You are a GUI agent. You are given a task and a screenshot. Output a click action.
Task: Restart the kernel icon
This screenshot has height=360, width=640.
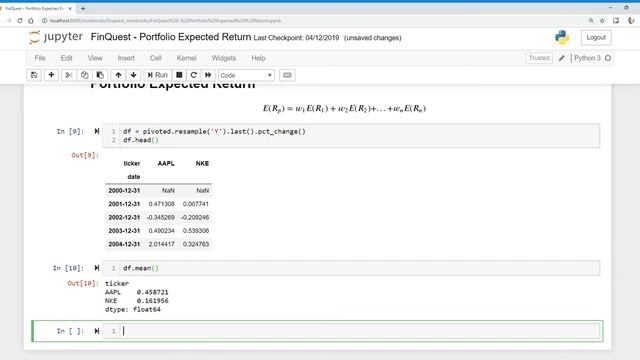click(x=193, y=75)
